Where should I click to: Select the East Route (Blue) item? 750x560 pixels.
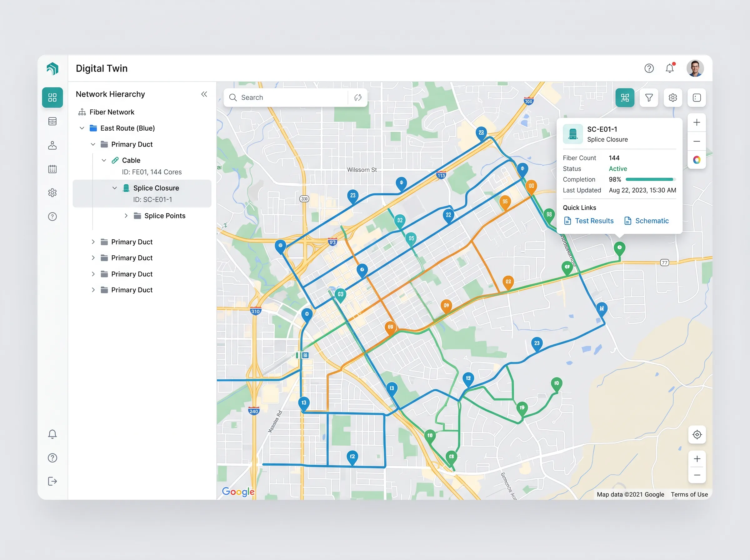point(122,128)
